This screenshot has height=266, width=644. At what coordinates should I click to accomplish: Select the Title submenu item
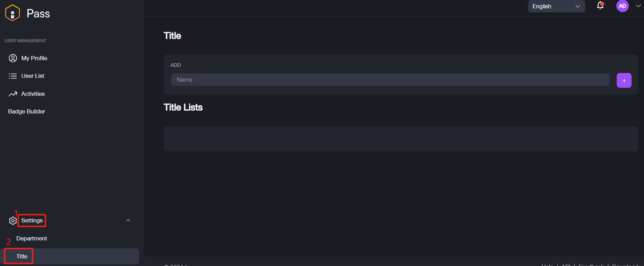pos(22,256)
